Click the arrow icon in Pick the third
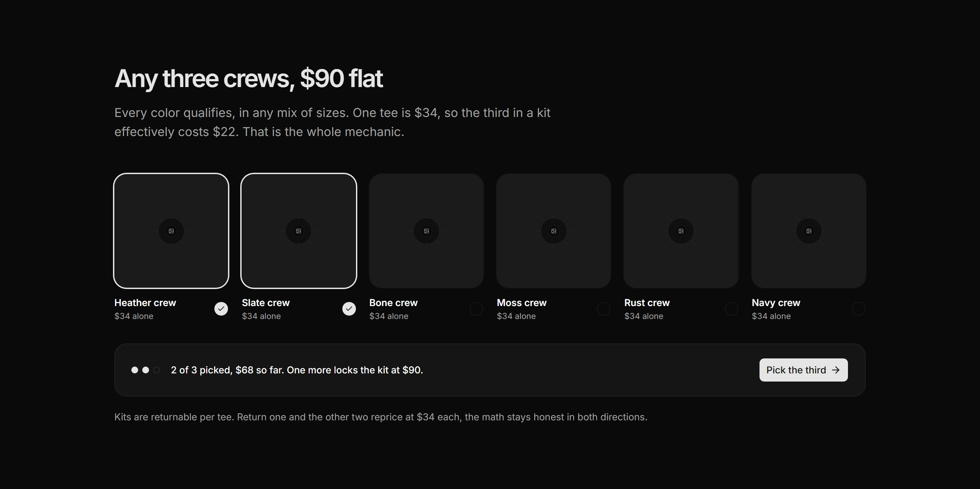This screenshot has width=980, height=489. (836, 370)
